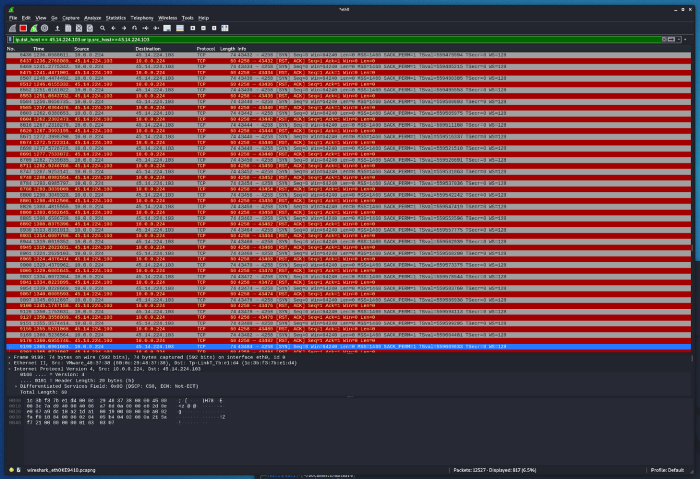The width and height of the screenshot is (700, 479).
Task: Open display filter bookmarks icon
Action: [x=10, y=40]
